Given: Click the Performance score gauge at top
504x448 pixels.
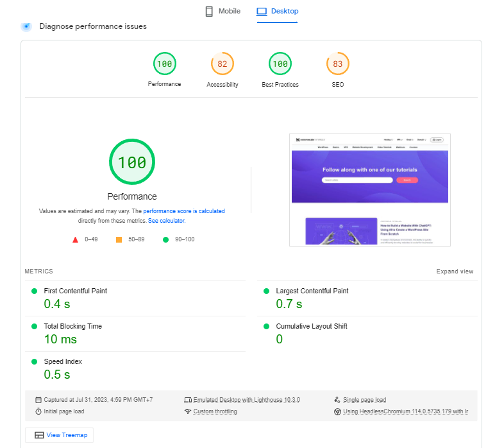Looking at the screenshot, I should click(x=164, y=64).
